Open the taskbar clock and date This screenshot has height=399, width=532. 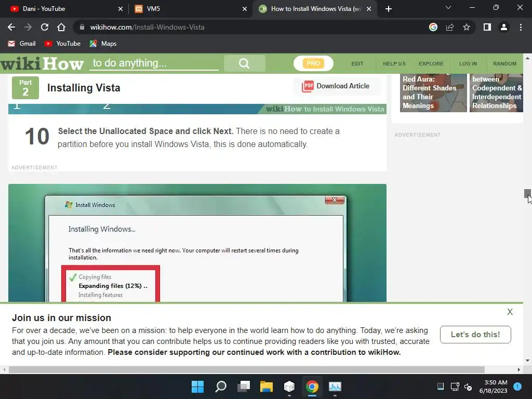(494, 387)
